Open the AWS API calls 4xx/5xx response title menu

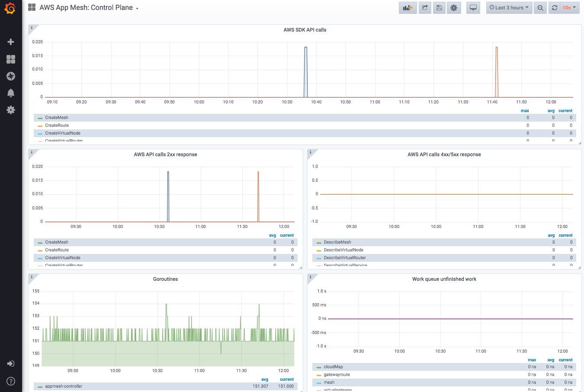pyautogui.click(x=444, y=154)
